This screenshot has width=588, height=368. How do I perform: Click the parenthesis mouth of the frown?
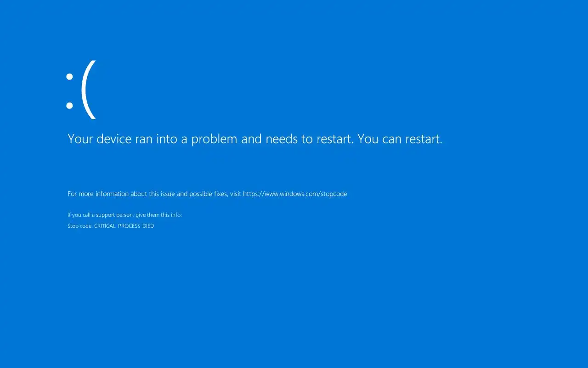pos(88,90)
